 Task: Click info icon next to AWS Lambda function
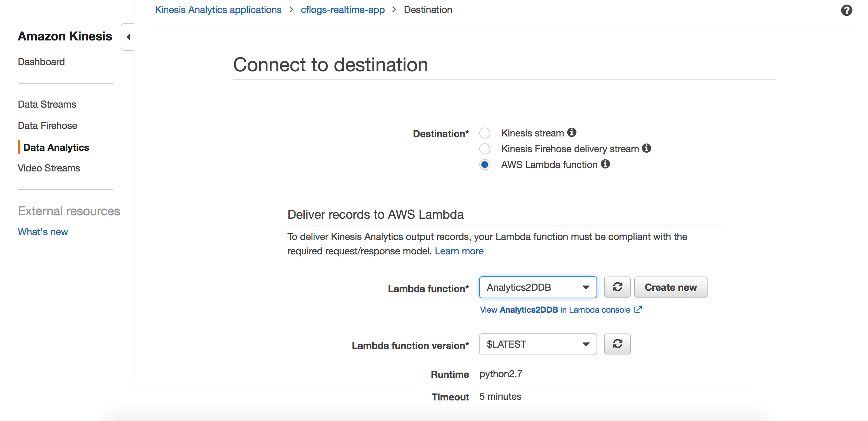click(605, 164)
